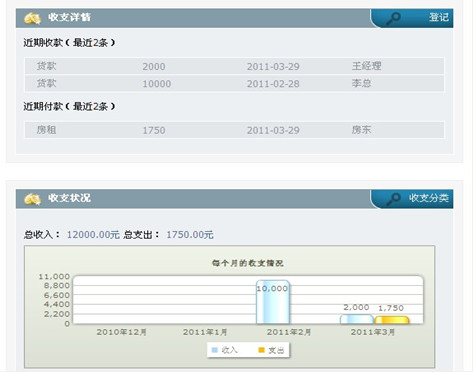Viewport: 473px width, 372px height.
Task: Click the 收支状况 panel title
Action: [x=69, y=198]
